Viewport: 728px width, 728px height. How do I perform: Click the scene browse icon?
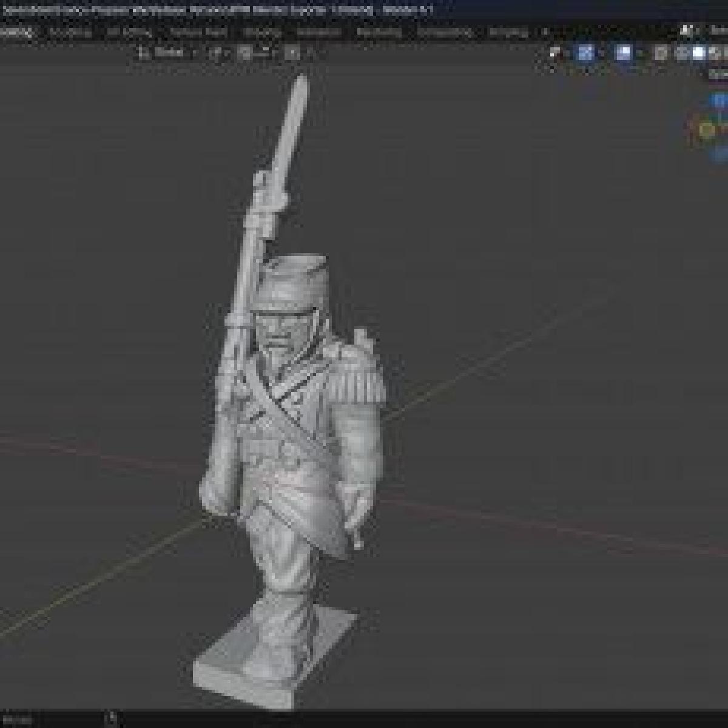click(686, 30)
